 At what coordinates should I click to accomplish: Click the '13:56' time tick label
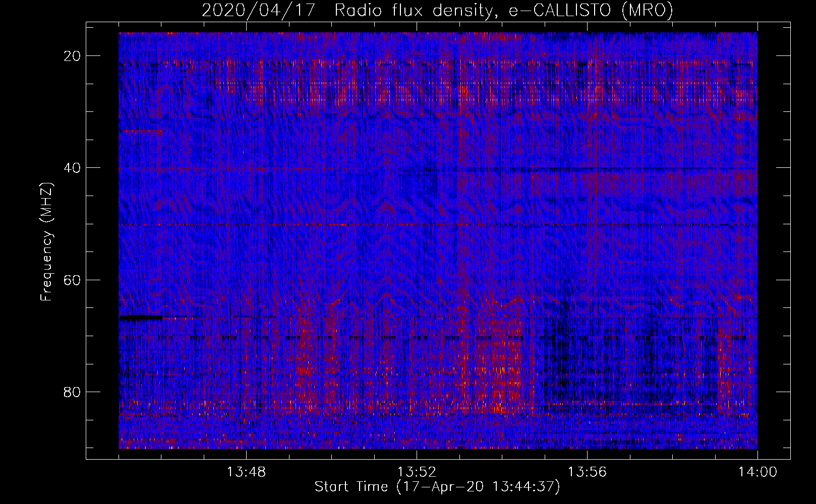pyautogui.click(x=587, y=472)
